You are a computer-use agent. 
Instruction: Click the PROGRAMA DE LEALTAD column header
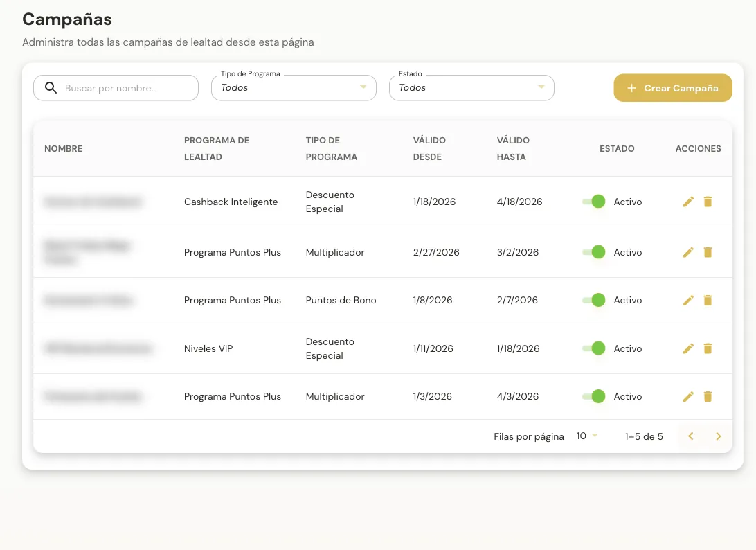point(217,149)
